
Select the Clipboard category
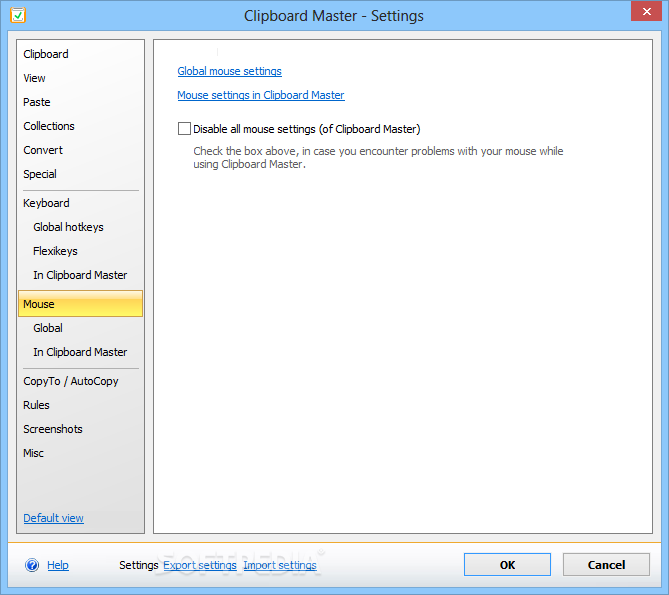point(46,54)
